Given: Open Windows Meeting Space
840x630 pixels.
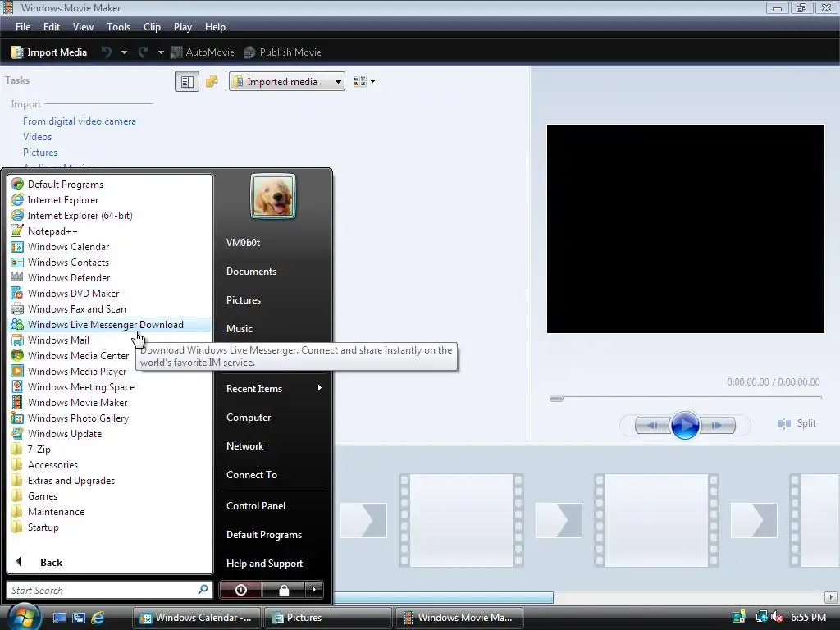Looking at the screenshot, I should click(x=111, y=386).
